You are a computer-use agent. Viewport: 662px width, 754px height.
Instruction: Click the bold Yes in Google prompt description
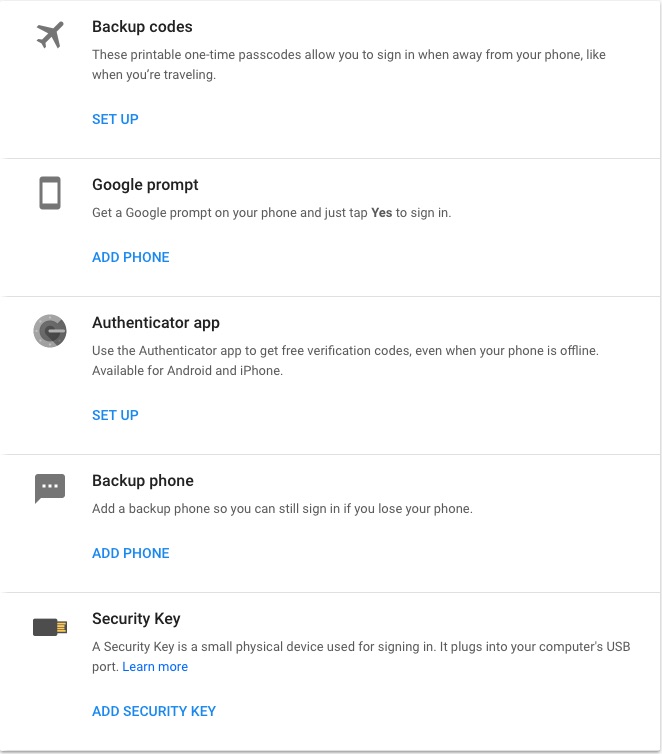pyautogui.click(x=382, y=213)
